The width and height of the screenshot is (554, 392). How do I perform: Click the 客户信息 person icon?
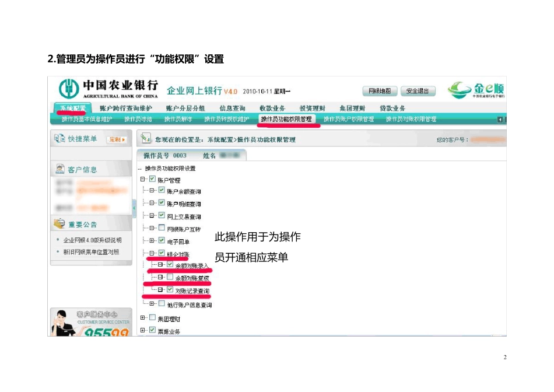60,169
